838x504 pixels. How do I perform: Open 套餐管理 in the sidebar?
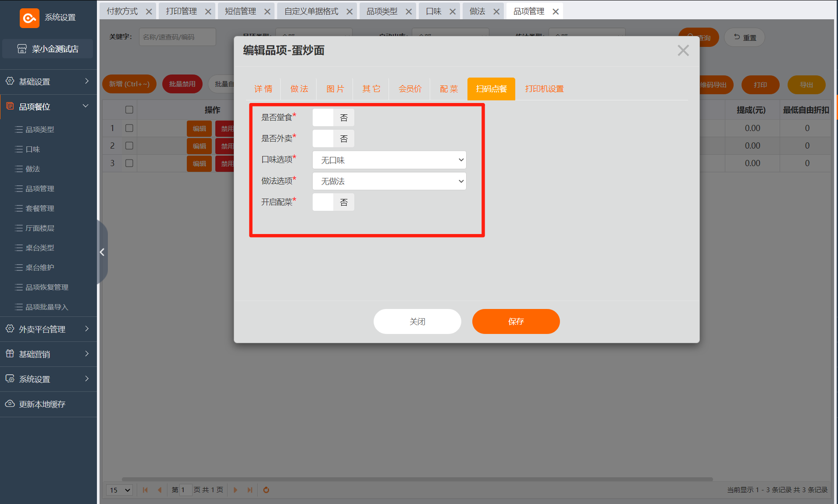(x=40, y=208)
